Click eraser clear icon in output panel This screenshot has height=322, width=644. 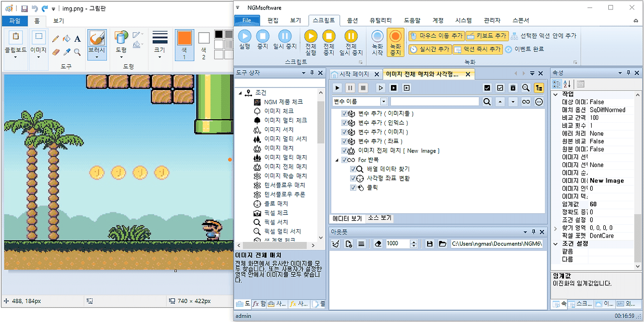379,244
